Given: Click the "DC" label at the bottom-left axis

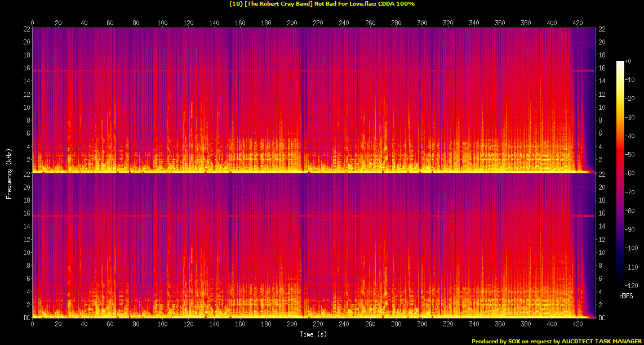Looking at the screenshot, I should 26,318.
